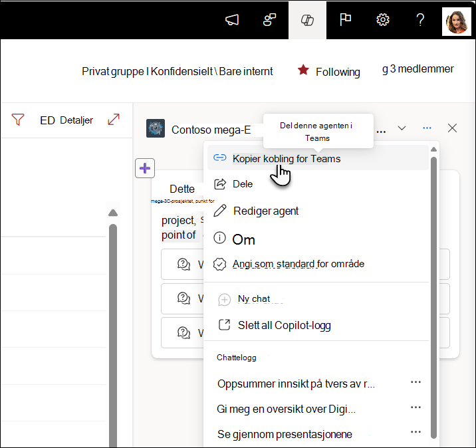Open ellipsis for Gi meg en oversikt chat
The width and height of the screenshot is (476, 448).
point(416,407)
